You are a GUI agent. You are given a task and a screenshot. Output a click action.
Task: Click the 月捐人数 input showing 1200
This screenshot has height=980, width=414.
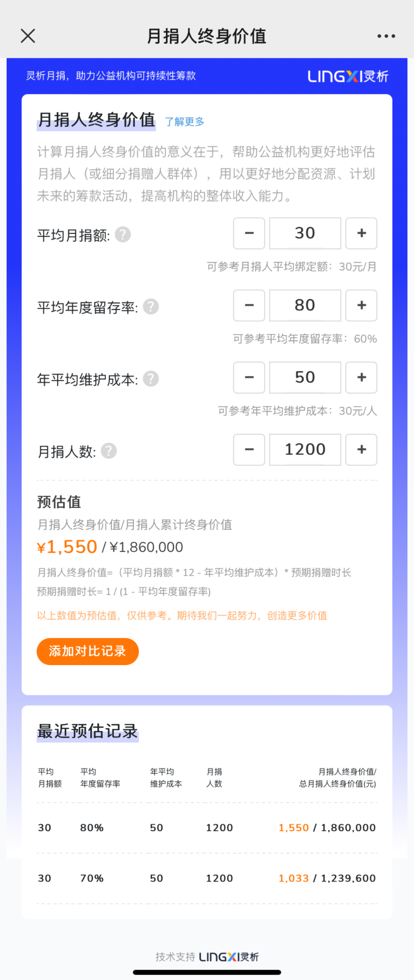point(305,449)
